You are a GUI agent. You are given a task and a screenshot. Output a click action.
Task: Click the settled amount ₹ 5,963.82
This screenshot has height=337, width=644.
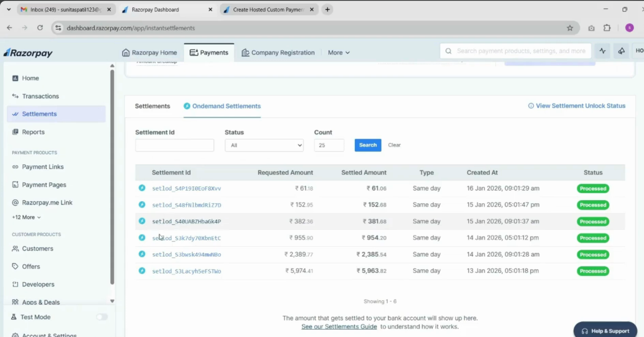tap(371, 271)
